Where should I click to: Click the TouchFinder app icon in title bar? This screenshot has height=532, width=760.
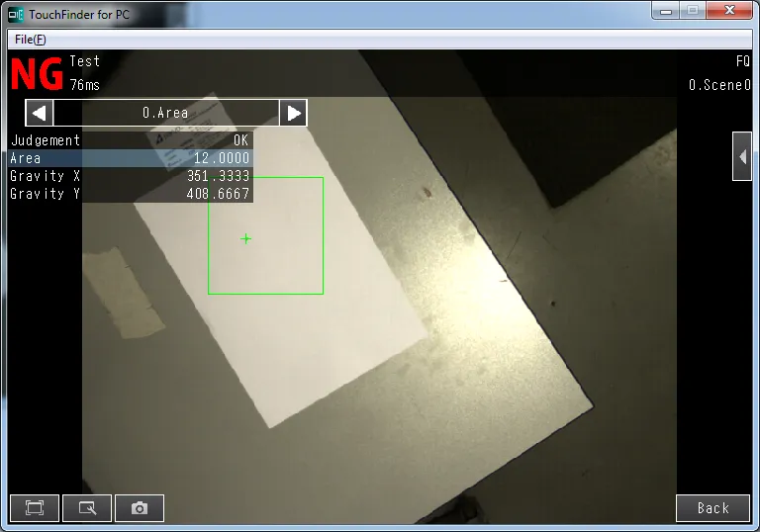click(x=16, y=15)
